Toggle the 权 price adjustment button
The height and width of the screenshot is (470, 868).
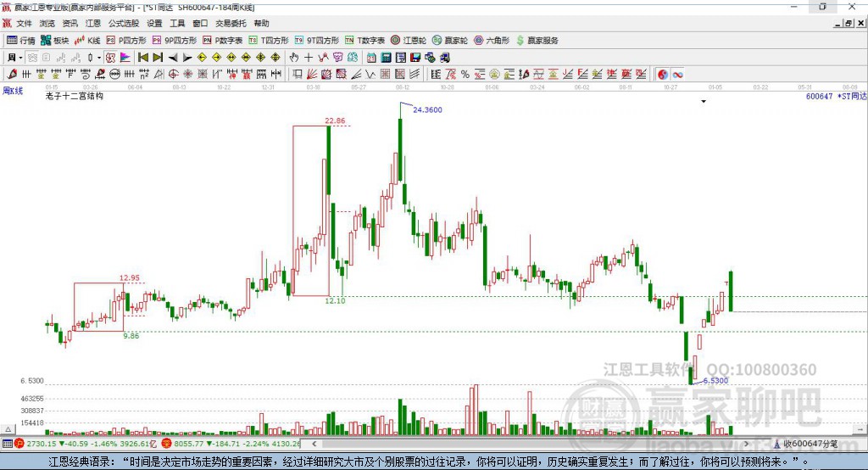(110, 57)
